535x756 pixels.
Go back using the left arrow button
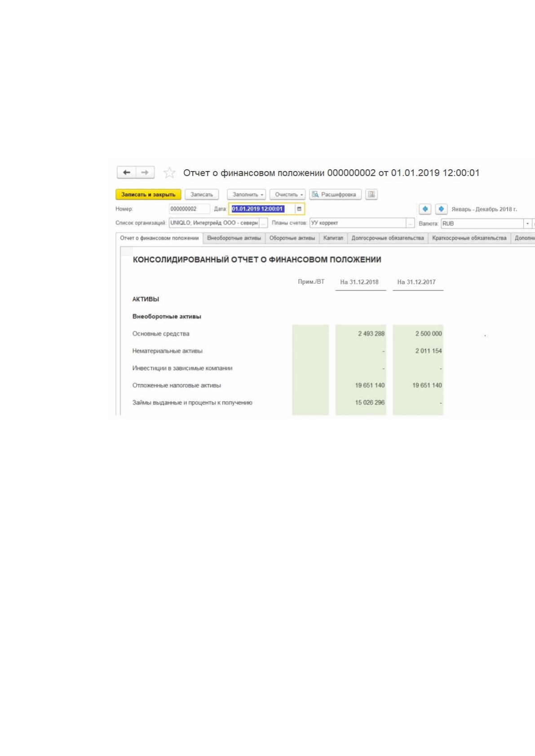point(127,172)
